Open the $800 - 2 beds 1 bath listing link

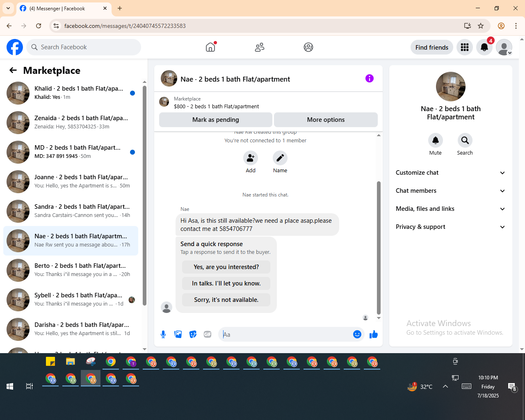pyautogui.click(x=216, y=106)
